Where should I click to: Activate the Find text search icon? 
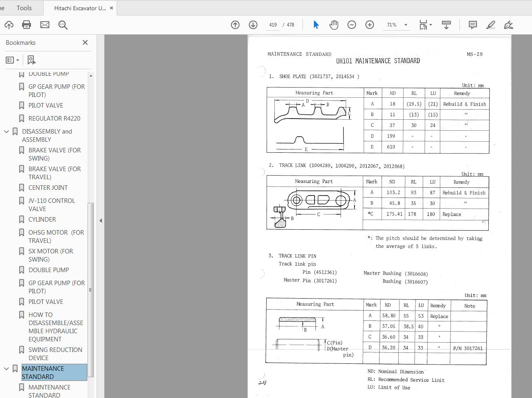point(62,25)
